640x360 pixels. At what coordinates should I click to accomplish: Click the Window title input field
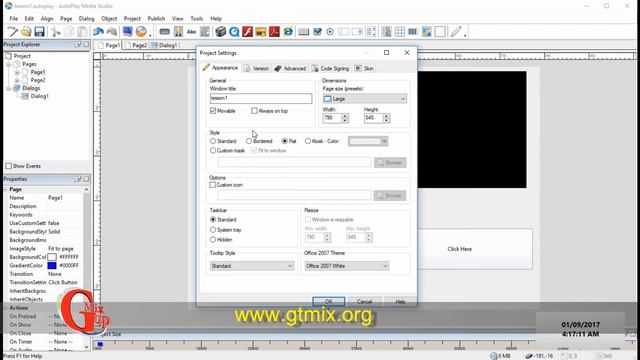click(261, 98)
